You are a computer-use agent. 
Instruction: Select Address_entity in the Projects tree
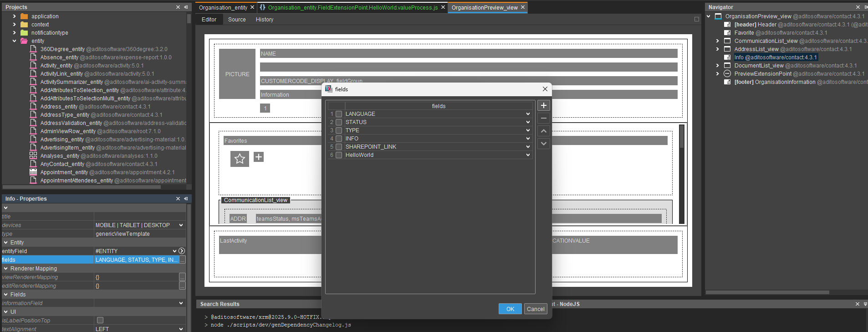pyautogui.click(x=59, y=107)
